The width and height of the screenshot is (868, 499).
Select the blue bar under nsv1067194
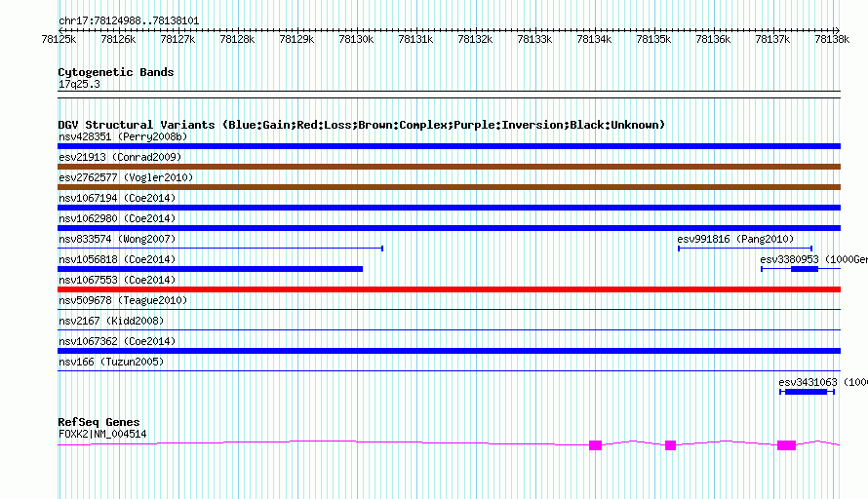pyautogui.click(x=449, y=208)
